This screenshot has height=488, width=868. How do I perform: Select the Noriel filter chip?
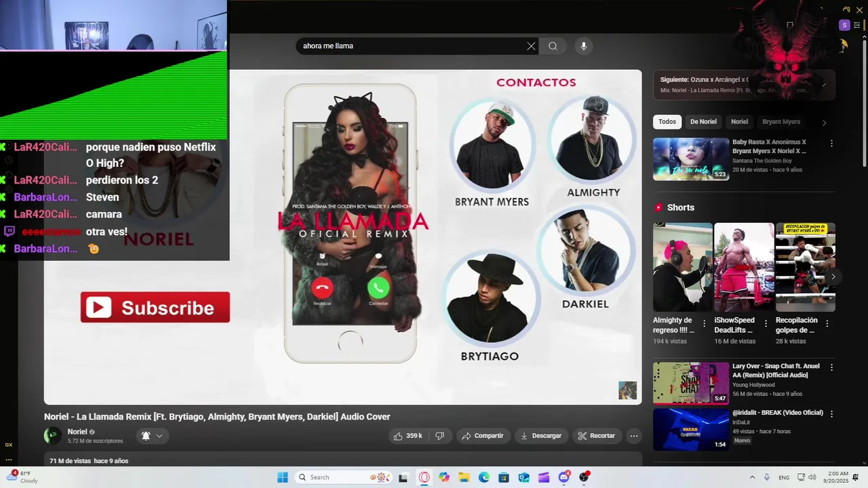coord(739,122)
